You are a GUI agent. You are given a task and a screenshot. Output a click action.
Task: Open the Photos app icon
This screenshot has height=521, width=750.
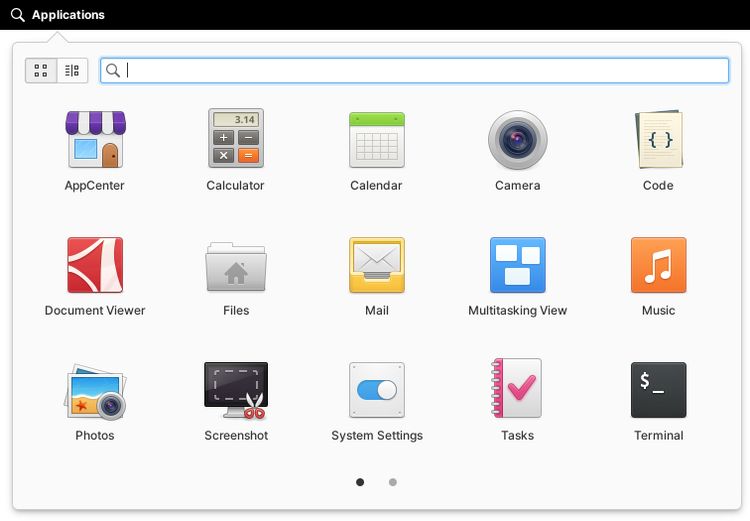tap(95, 392)
